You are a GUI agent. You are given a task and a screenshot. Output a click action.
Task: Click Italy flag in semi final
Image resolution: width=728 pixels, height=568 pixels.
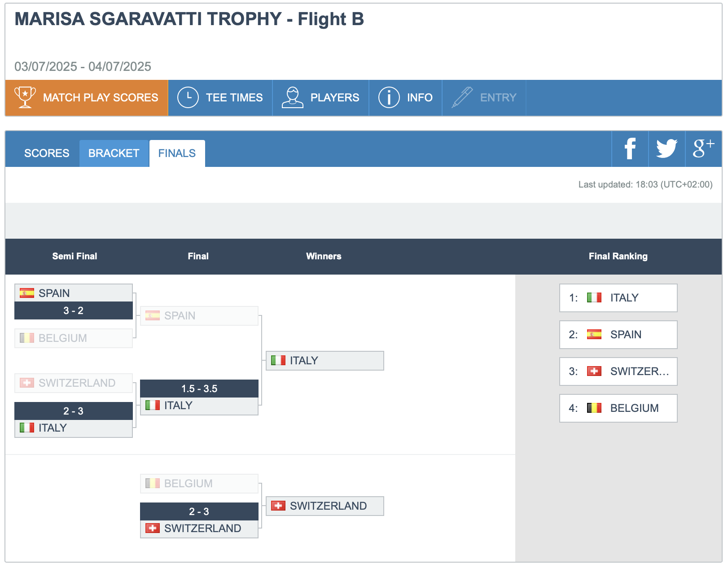pos(27,428)
